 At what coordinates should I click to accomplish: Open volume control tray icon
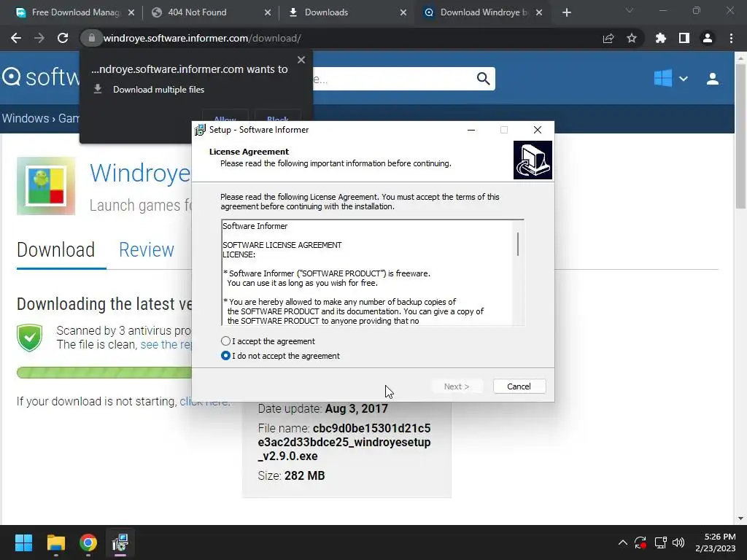678,542
